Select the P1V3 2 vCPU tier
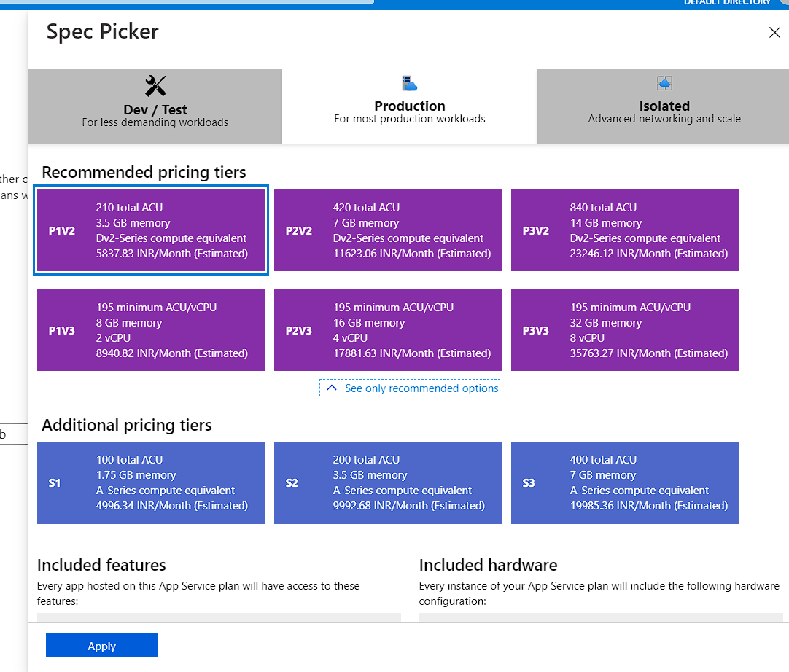 [151, 330]
